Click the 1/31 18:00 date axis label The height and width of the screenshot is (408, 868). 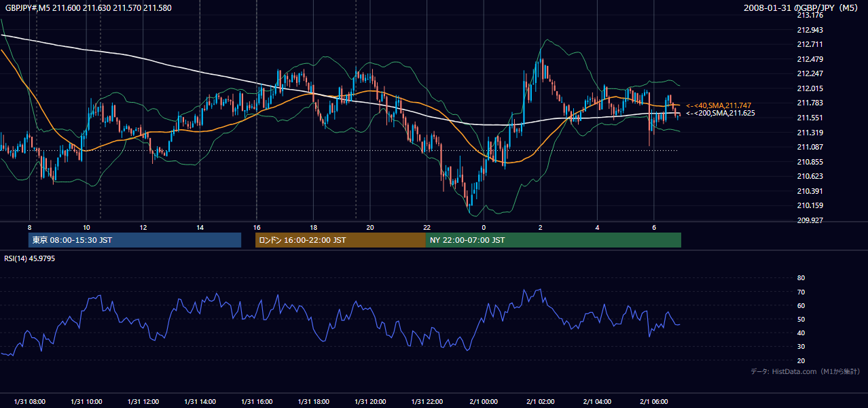tap(313, 402)
